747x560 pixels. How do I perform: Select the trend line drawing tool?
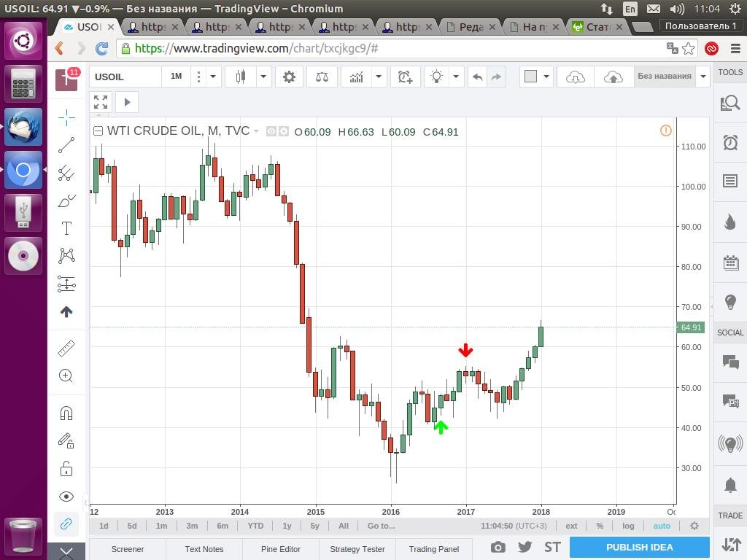pos(66,145)
